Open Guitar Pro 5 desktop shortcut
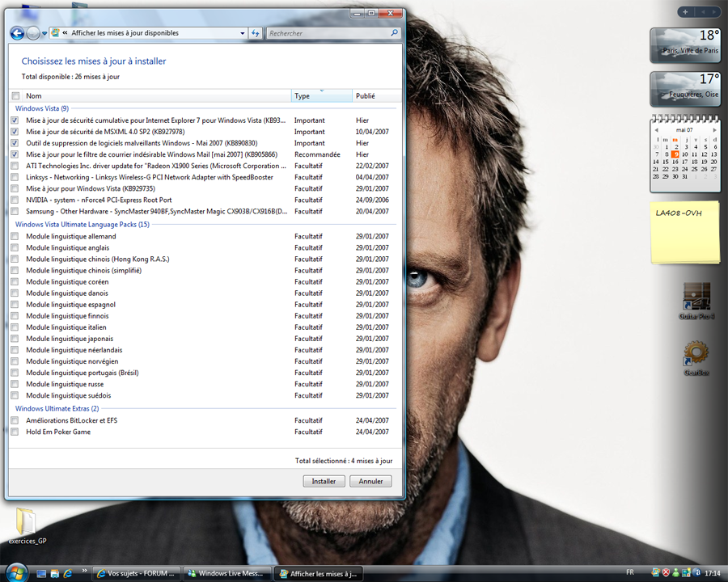The image size is (728, 582). (x=696, y=297)
